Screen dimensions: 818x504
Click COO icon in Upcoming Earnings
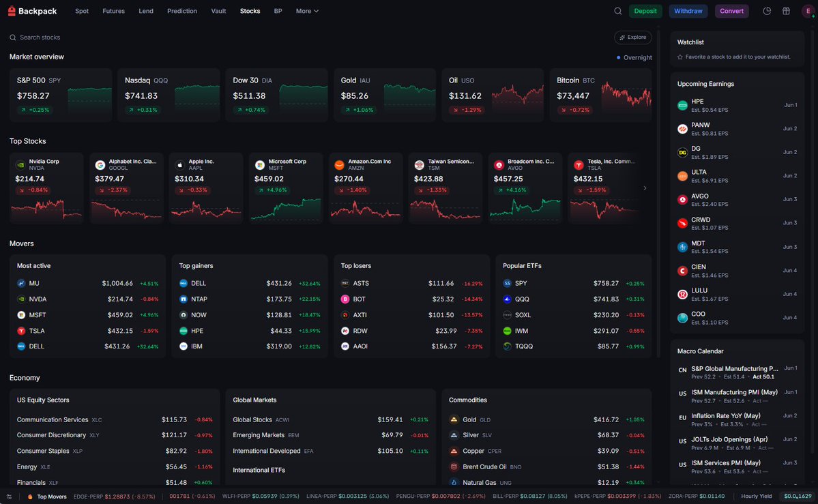click(682, 318)
